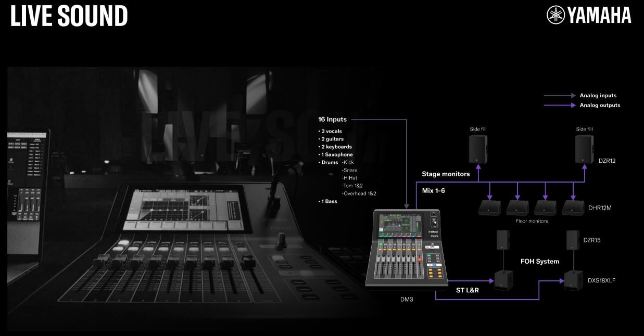Click the "1 Bass" list item
The width and height of the screenshot is (644, 336).
coord(327,201)
